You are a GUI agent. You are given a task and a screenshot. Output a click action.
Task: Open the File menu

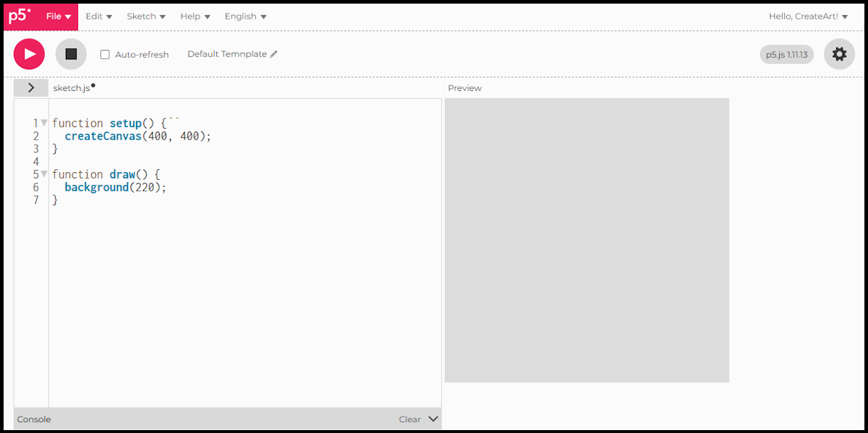coord(58,17)
